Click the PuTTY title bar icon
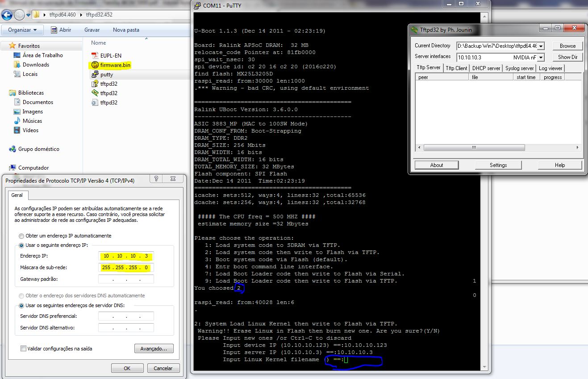Viewport: 588px width, 379px height. [x=197, y=5]
